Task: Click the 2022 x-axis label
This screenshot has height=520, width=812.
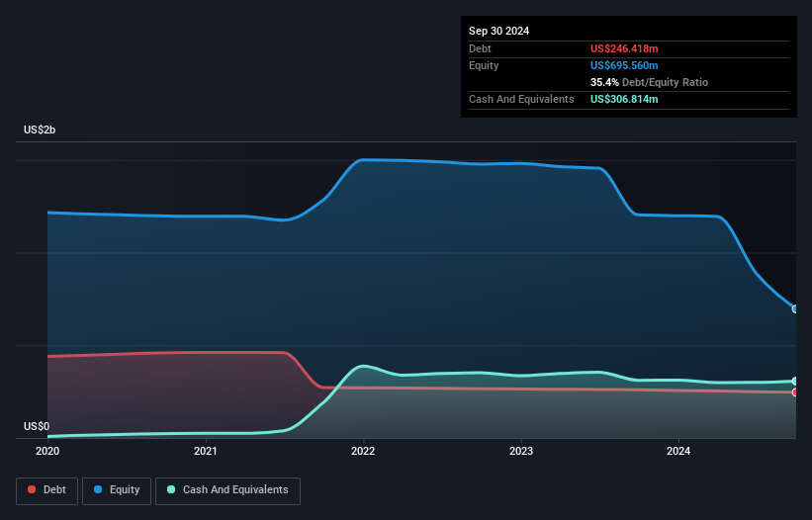Action: (363, 451)
